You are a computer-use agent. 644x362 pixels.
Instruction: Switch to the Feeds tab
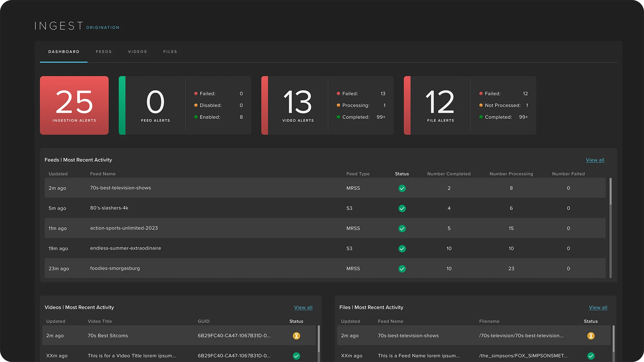tap(104, 52)
